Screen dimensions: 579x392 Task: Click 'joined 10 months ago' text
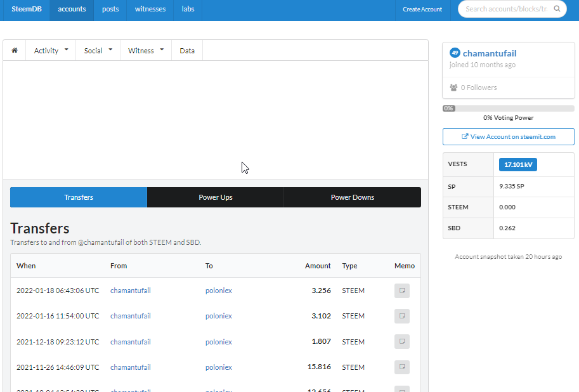pos(482,65)
